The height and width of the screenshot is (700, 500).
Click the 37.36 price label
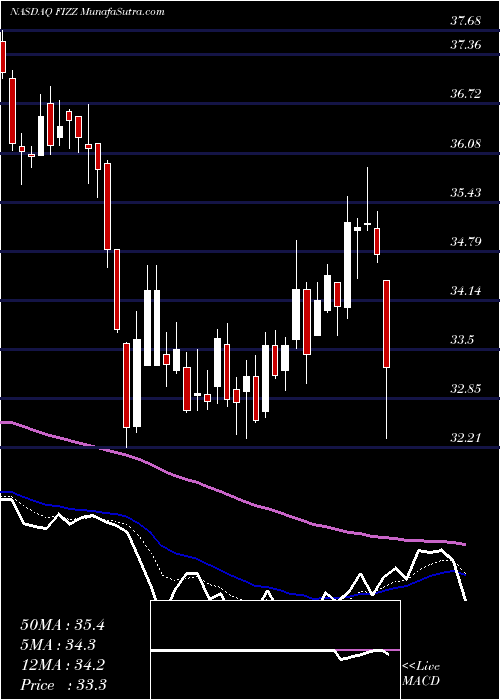pos(466,45)
